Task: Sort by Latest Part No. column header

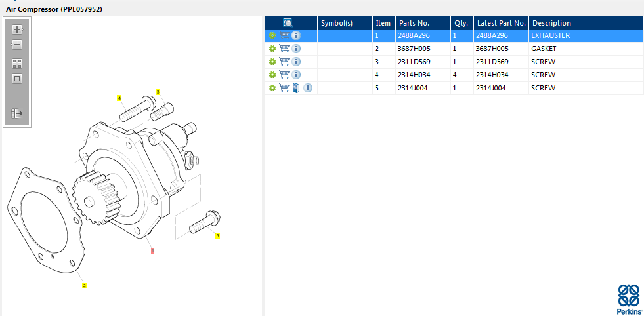Action: tap(502, 23)
